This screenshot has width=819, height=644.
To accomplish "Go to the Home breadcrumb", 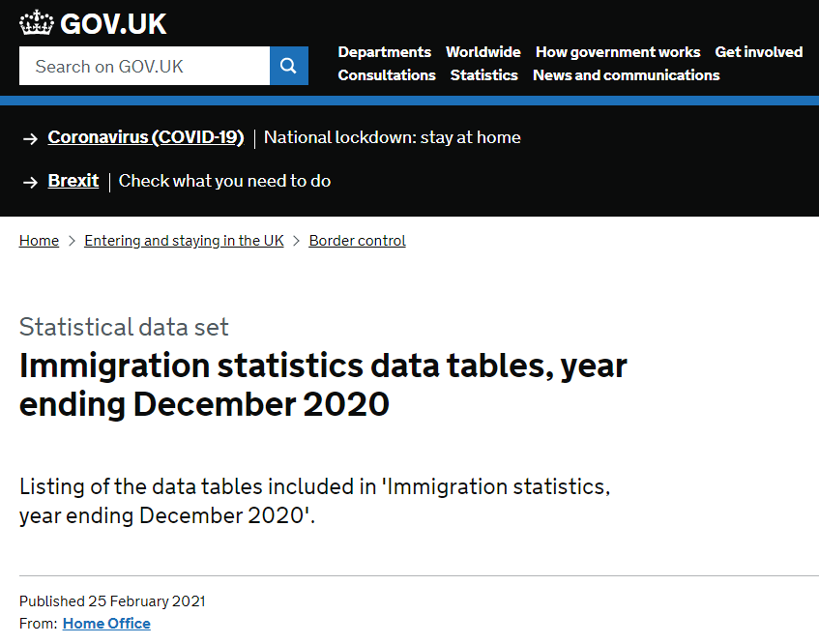I will [x=39, y=241].
